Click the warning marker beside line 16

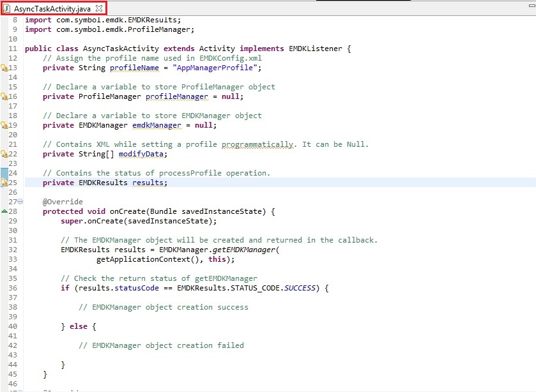4,96
